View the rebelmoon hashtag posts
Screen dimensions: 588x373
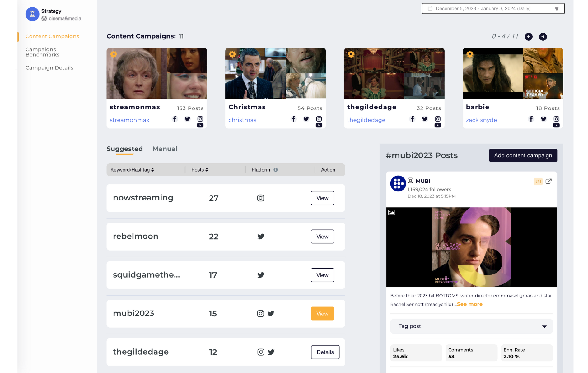(x=322, y=237)
